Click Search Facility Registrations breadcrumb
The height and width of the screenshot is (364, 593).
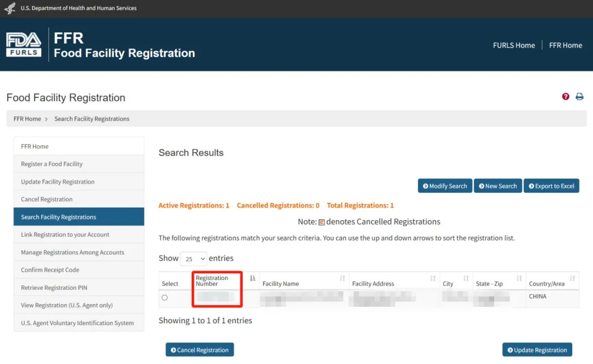pos(92,119)
